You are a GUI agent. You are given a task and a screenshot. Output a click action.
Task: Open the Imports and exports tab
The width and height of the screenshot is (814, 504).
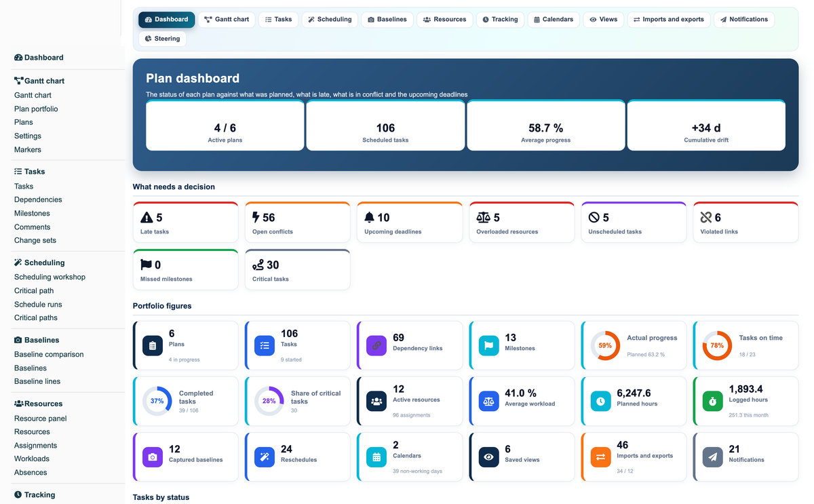click(x=669, y=20)
